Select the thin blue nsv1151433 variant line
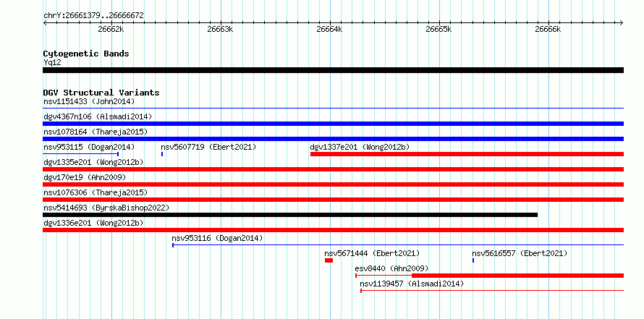The image size is (644, 319). [x=333, y=109]
